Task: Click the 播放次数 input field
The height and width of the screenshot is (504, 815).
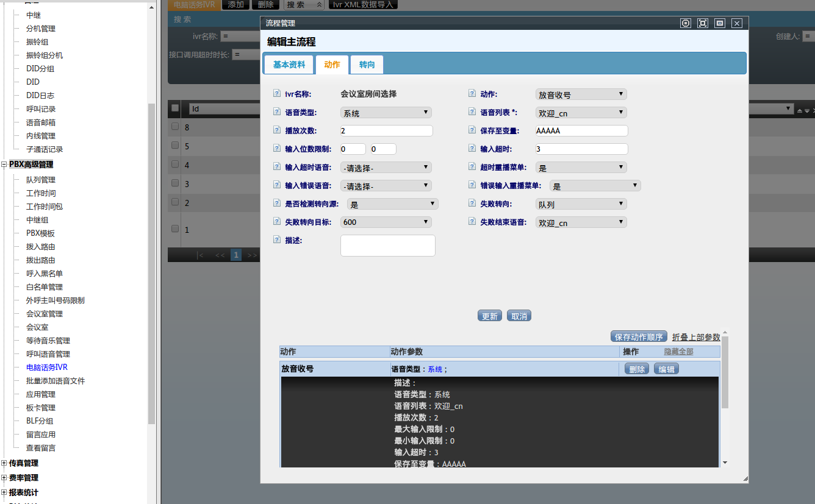Action: click(x=386, y=131)
